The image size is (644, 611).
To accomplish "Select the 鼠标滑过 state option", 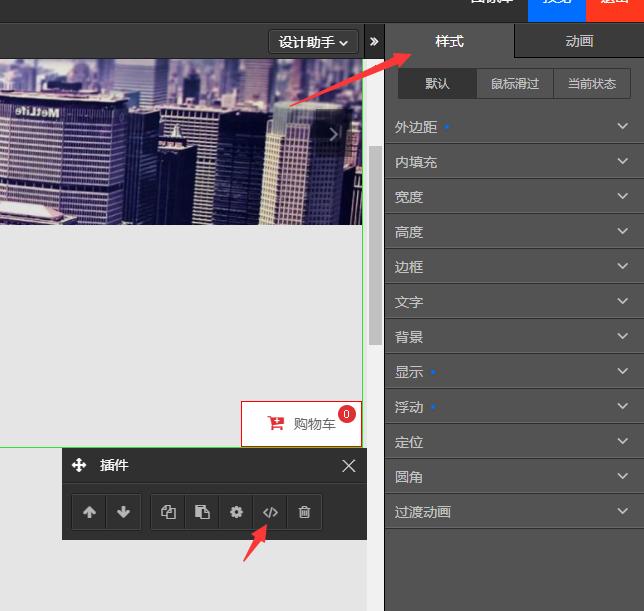I will pos(514,84).
